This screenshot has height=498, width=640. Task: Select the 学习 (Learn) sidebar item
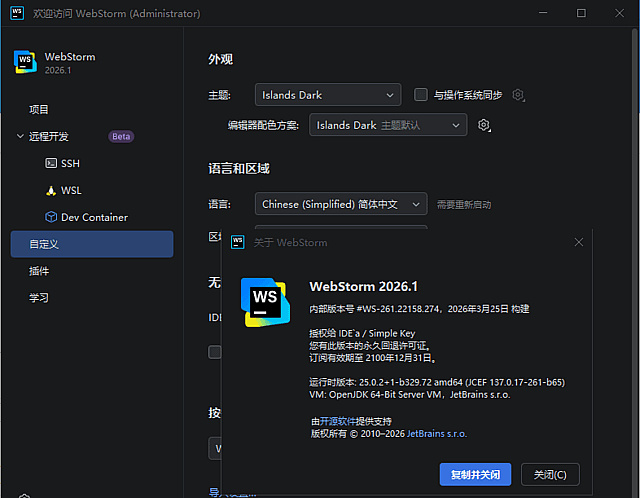[92, 298]
